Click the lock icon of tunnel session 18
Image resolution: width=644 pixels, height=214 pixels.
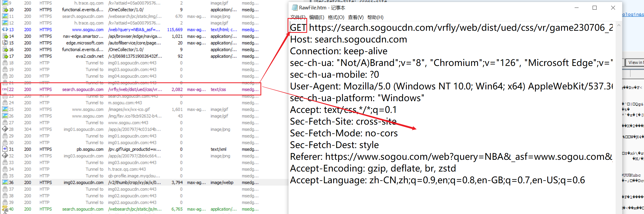pos(5,63)
